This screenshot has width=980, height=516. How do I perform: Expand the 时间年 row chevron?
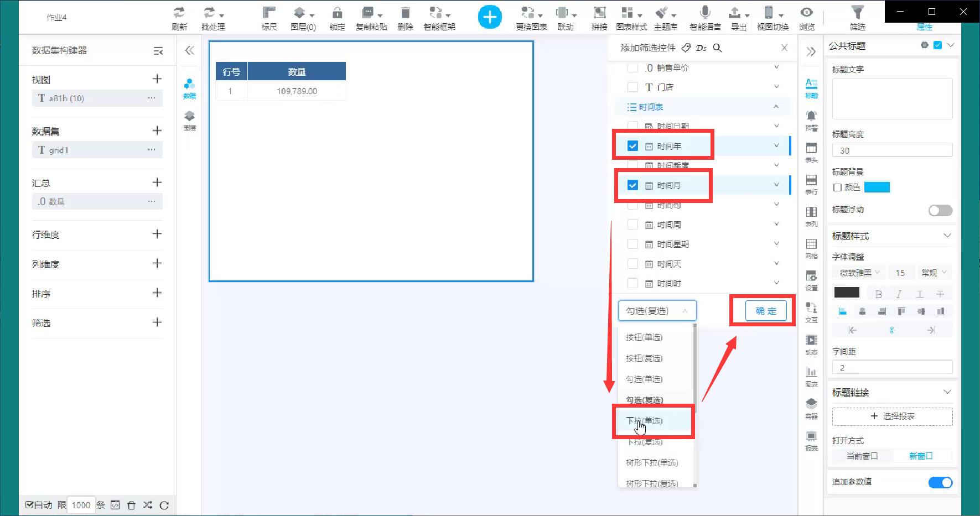[776, 145]
